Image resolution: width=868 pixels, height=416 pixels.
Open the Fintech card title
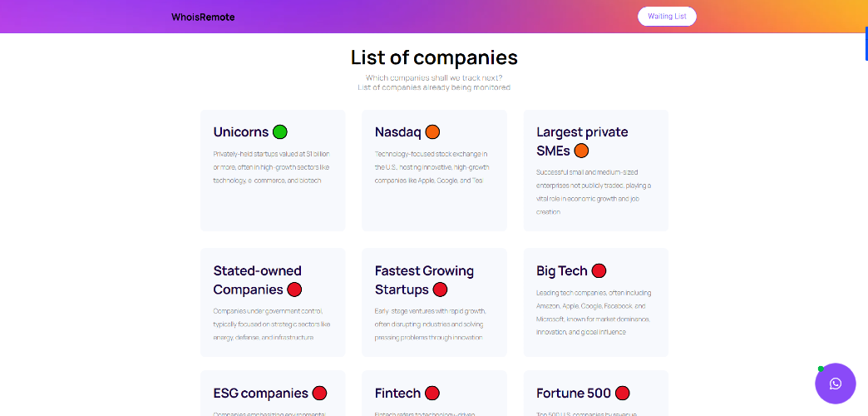point(398,394)
